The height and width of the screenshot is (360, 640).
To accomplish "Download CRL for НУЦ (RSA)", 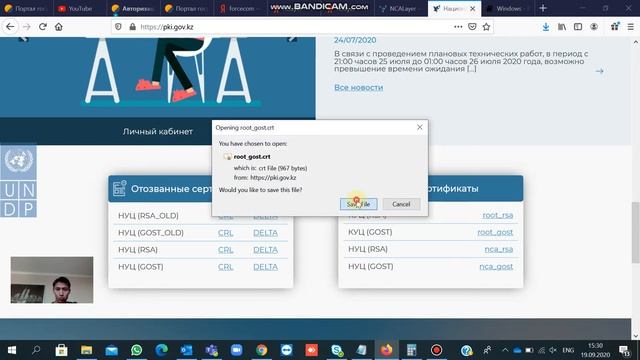I will tap(225, 250).
